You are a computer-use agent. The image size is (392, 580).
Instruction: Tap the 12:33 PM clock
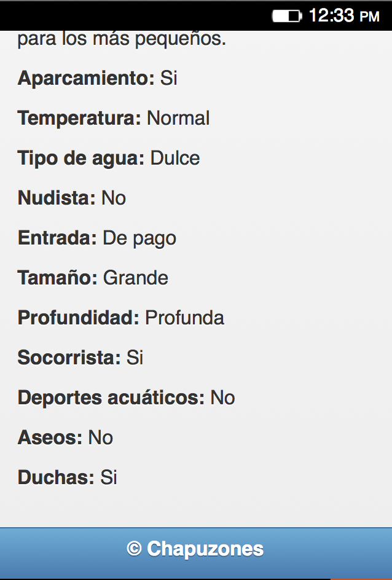click(x=344, y=16)
